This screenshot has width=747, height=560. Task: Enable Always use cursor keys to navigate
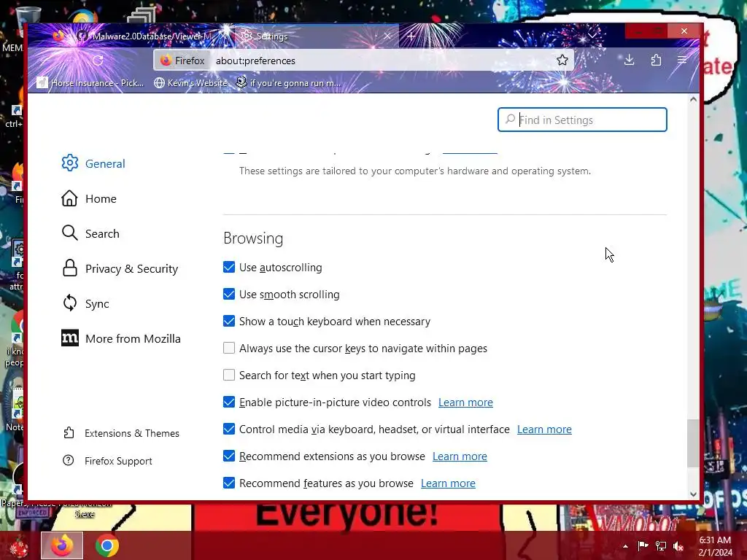[x=229, y=348]
